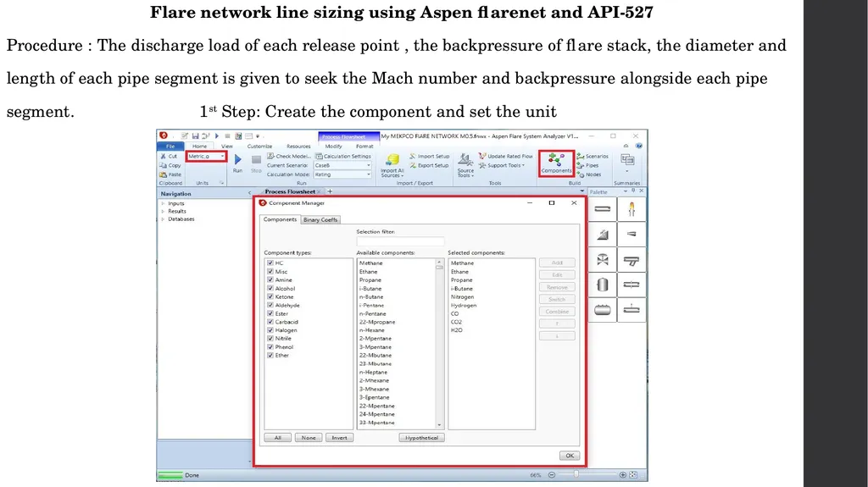Open Import All Sources
Viewport: 868px width, 487px height.
pos(392,165)
